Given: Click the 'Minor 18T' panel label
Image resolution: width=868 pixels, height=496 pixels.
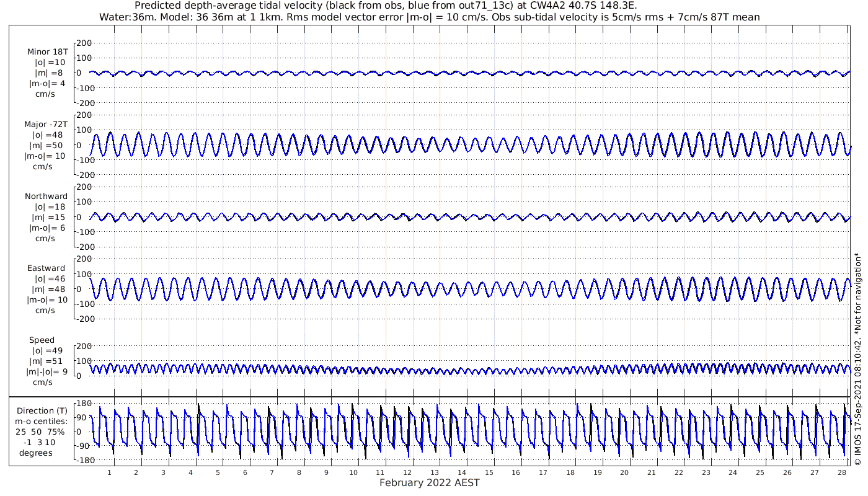Looking at the screenshot, I should (48, 52).
